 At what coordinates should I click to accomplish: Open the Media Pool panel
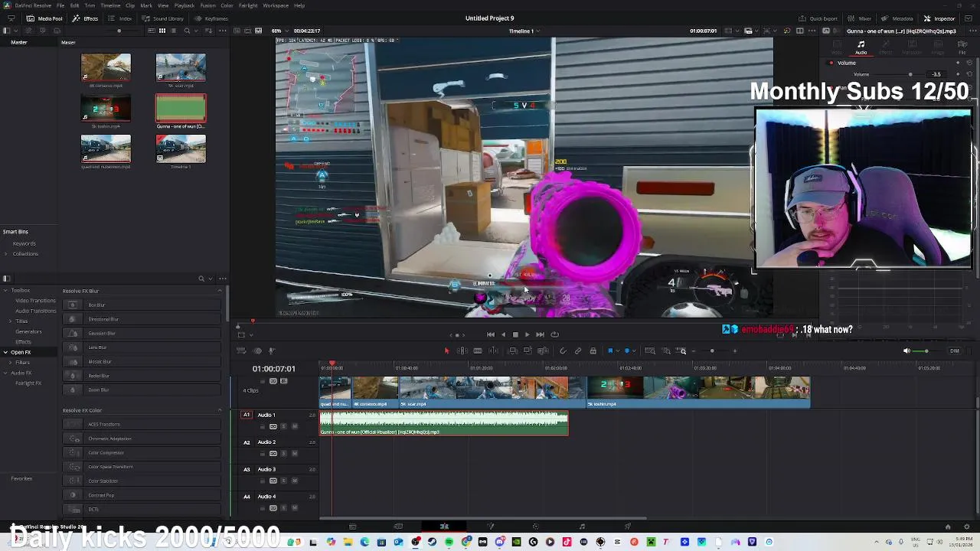point(45,18)
